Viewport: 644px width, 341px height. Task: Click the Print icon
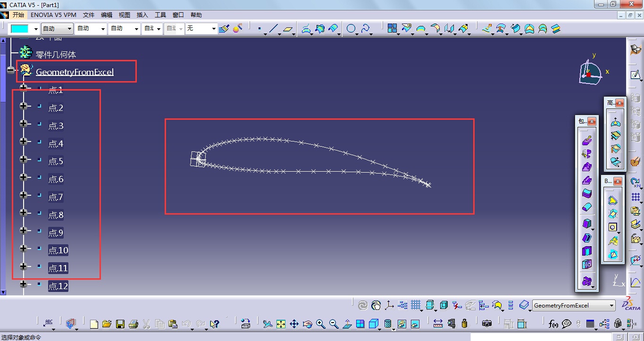click(x=133, y=324)
